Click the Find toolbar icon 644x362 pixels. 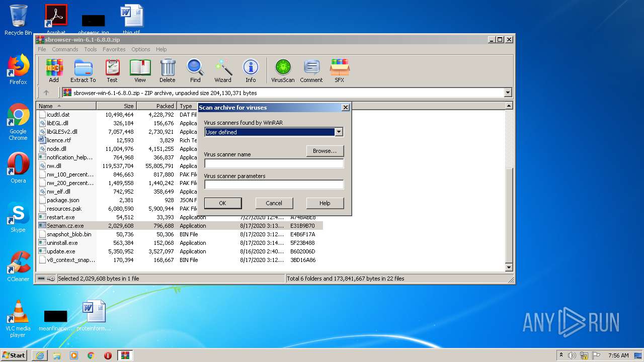click(x=195, y=71)
